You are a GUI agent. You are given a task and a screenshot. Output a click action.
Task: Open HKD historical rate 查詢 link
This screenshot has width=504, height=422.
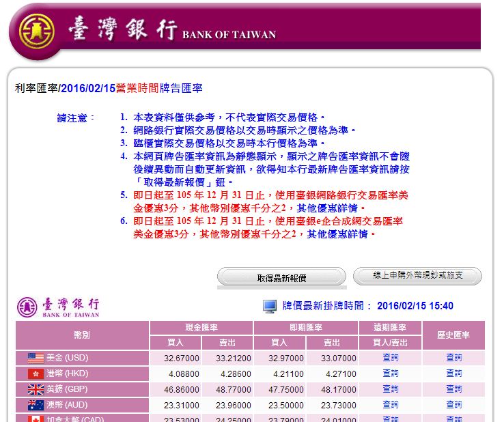tap(454, 374)
